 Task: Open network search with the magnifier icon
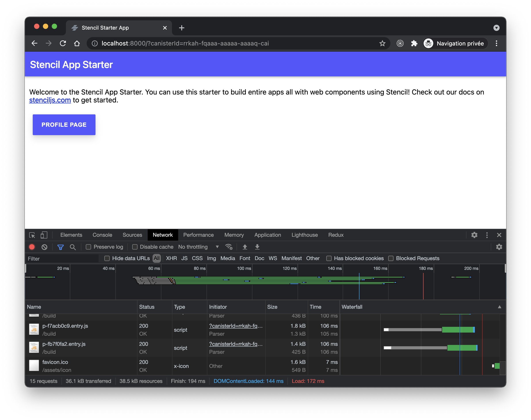pyautogui.click(x=73, y=247)
